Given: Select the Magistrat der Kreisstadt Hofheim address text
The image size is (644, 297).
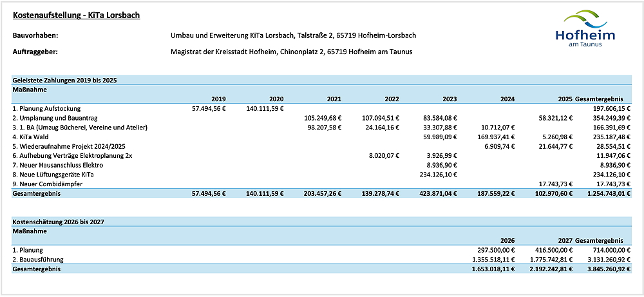Looking at the screenshot, I should click(x=291, y=52).
